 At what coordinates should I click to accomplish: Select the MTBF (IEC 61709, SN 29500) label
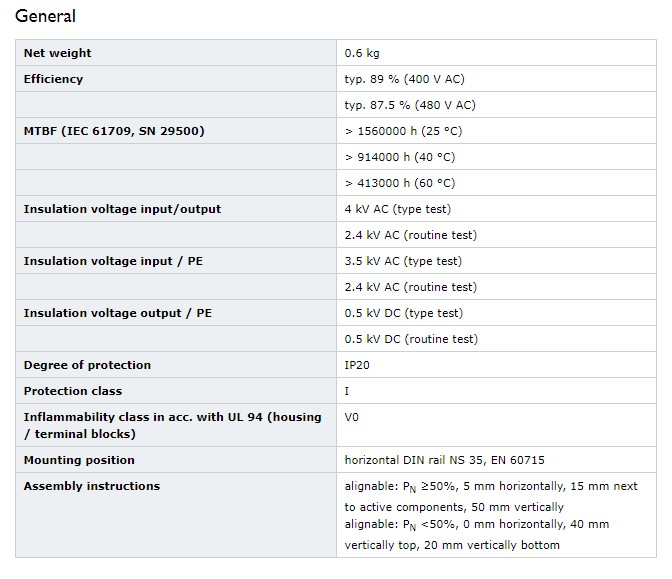(x=114, y=131)
